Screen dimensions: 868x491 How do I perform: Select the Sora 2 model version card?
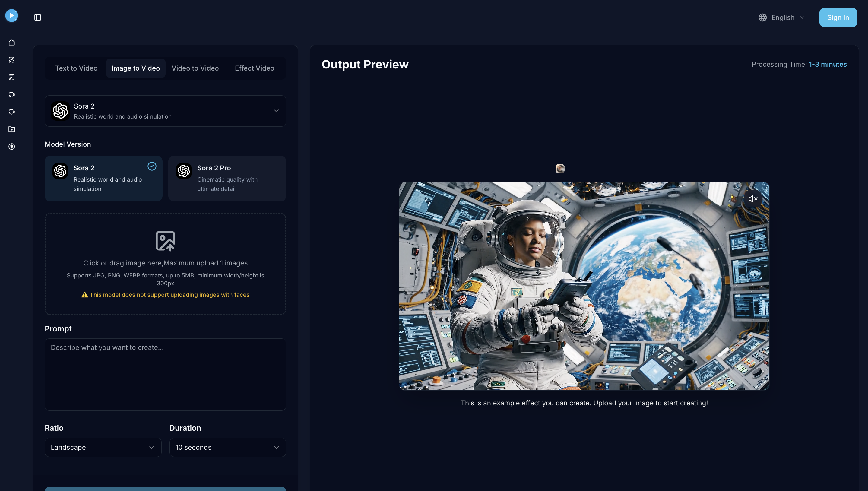(x=103, y=178)
